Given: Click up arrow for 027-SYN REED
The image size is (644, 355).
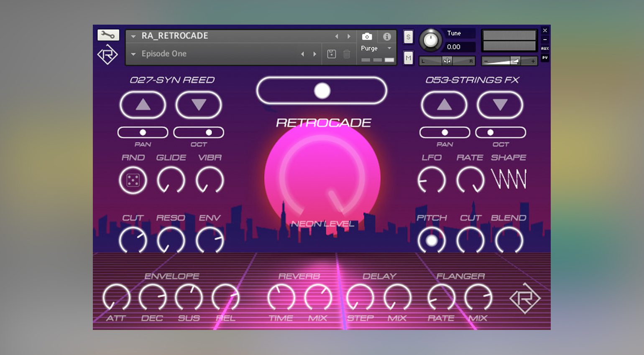Looking at the screenshot, I should [x=143, y=105].
